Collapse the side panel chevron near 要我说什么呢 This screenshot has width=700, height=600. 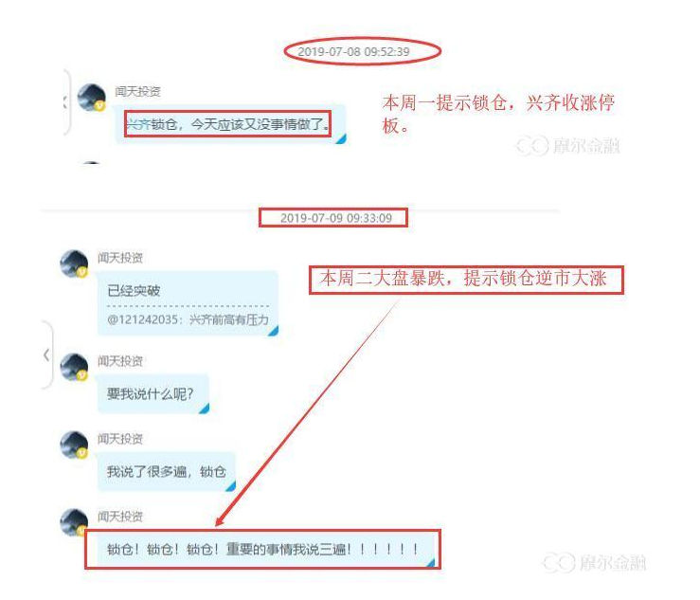46,355
